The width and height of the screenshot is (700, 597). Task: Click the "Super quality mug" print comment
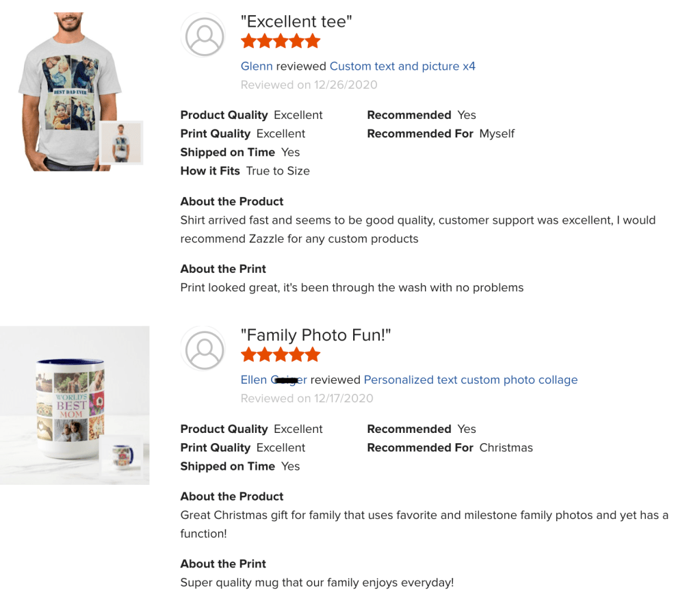(x=317, y=583)
